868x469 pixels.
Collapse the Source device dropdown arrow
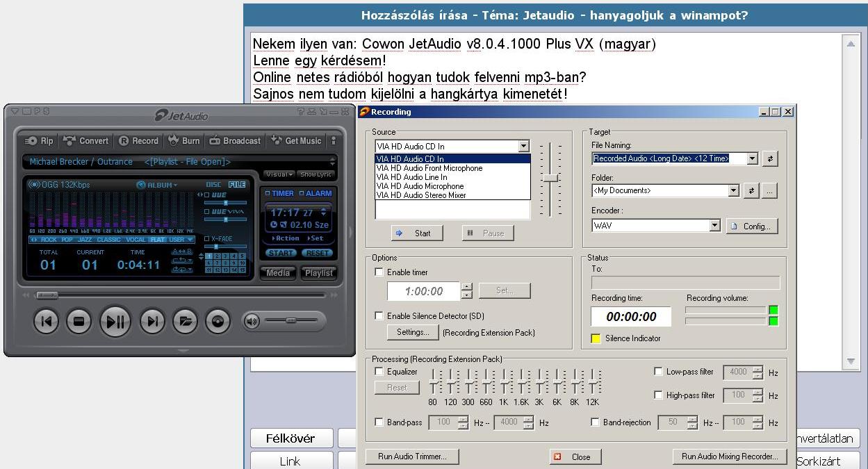[x=524, y=147]
